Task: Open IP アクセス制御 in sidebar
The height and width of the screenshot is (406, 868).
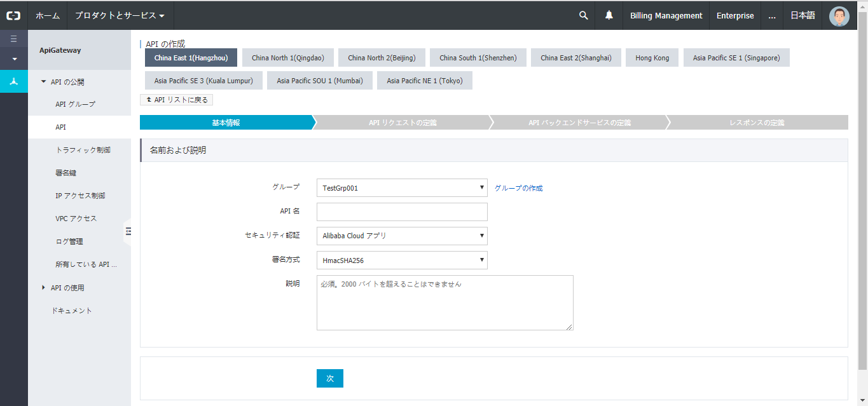Action: pos(79,196)
